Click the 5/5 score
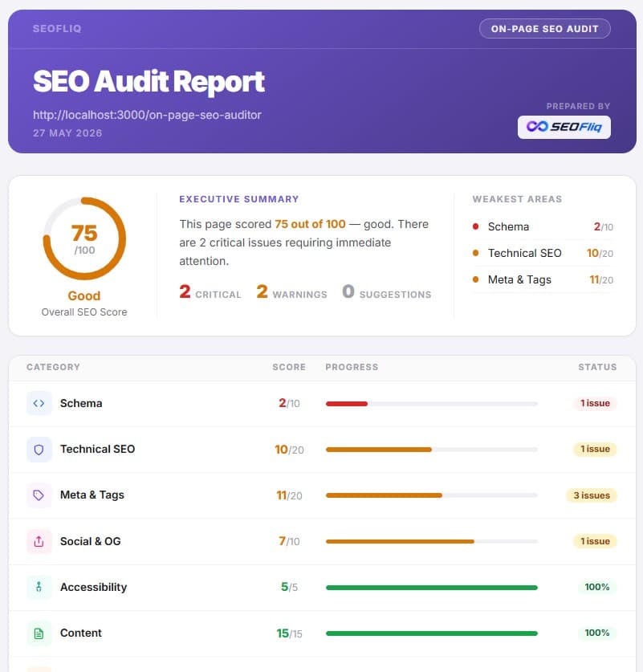Screen dimensions: 643x672 pyautogui.click(x=289, y=587)
